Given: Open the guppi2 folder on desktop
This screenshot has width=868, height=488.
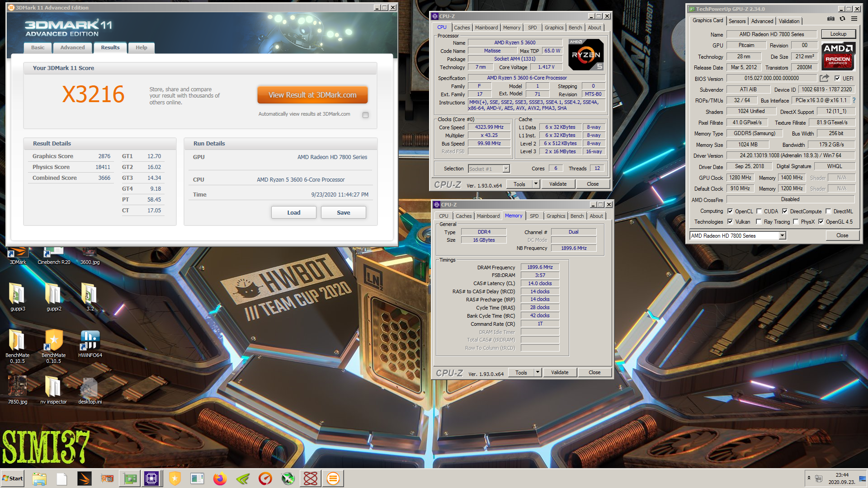Looking at the screenshot, I should (x=54, y=297).
